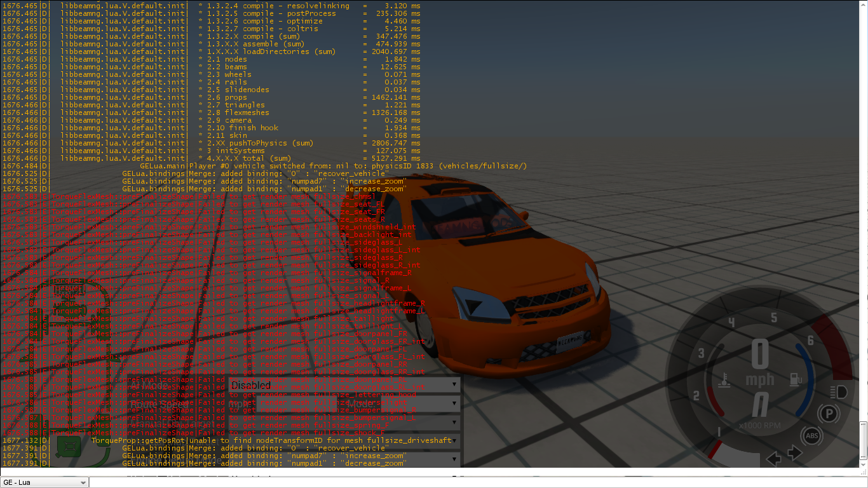Click the green fuel tank damage icon
This screenshot has height=488, width=868.
click(x=67, y=447)
